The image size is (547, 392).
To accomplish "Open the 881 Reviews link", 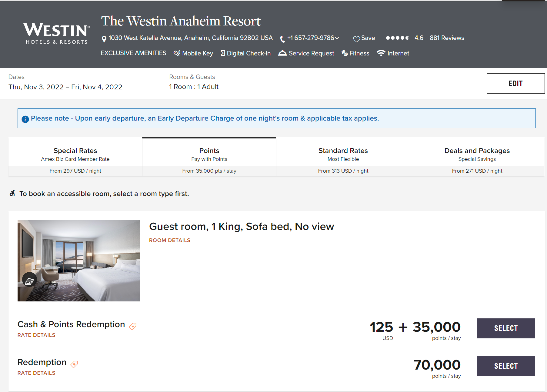I will tap(447, 38).
